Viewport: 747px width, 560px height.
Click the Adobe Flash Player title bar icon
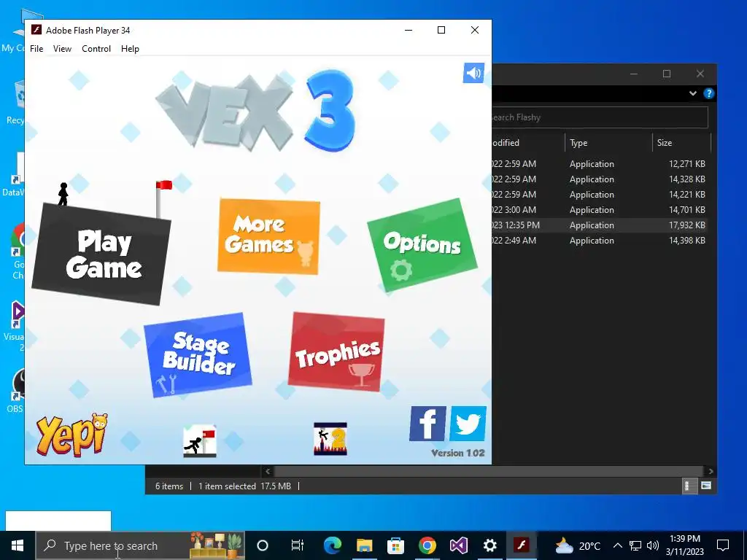click(36, 30)
